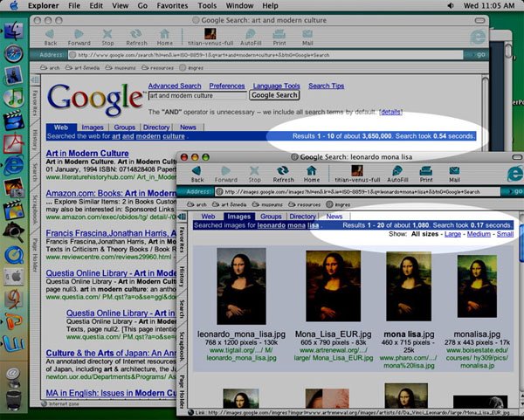This screenshot has height=420, width=524.
Task: Select Images tab in art culture results
Action: (93, 127)
